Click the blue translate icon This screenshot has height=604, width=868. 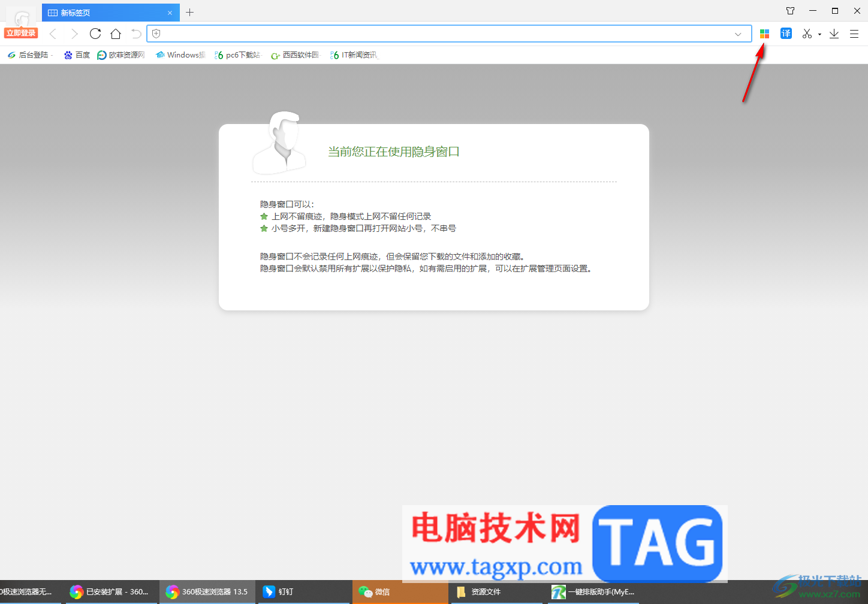786,34
